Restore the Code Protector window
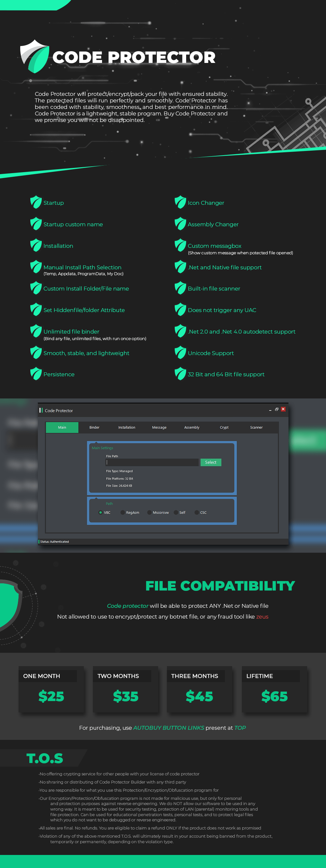Viewport: 326px width, 868px height. click(276, 410)
